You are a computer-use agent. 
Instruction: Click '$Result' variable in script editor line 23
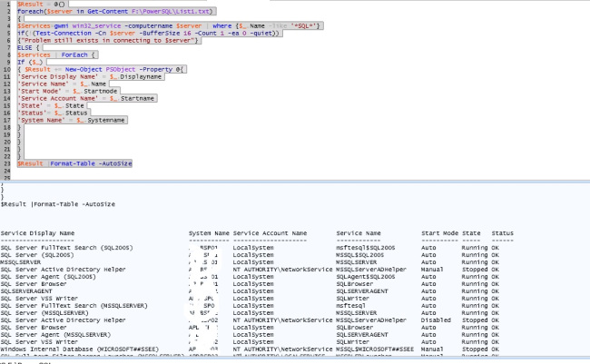click(30, 163)
